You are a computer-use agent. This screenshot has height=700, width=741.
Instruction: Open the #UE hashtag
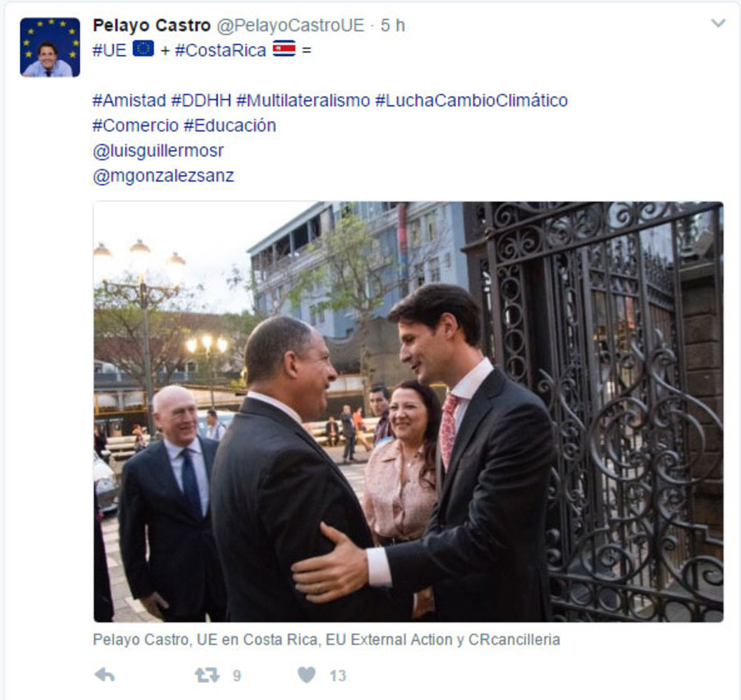click(x=110, y=50)
